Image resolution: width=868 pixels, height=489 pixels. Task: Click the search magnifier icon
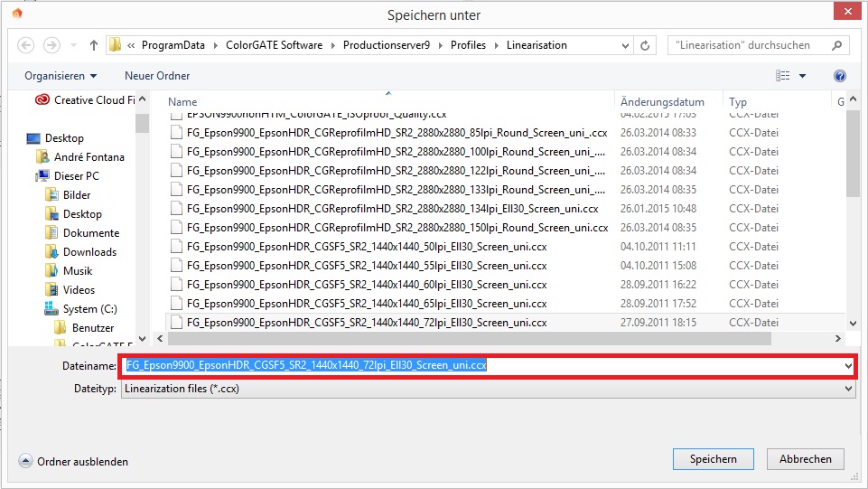(837, 45)
